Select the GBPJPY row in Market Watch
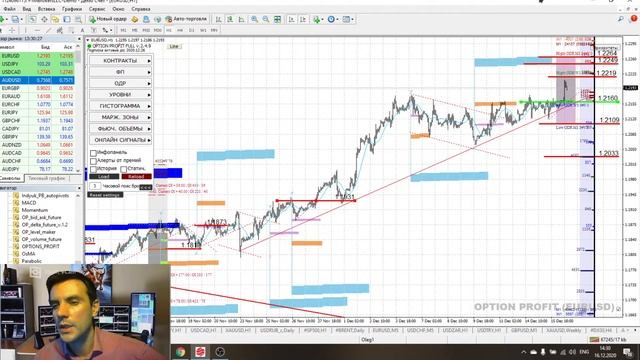Image resolution: width=640 pixels, height=360 pixels. pyautogui.click(x=38, y=137)
